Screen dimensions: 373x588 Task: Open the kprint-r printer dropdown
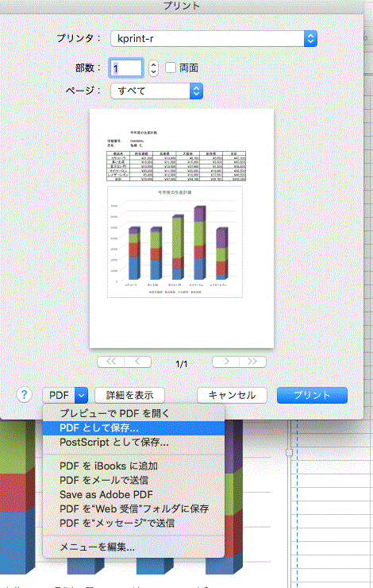213,38
